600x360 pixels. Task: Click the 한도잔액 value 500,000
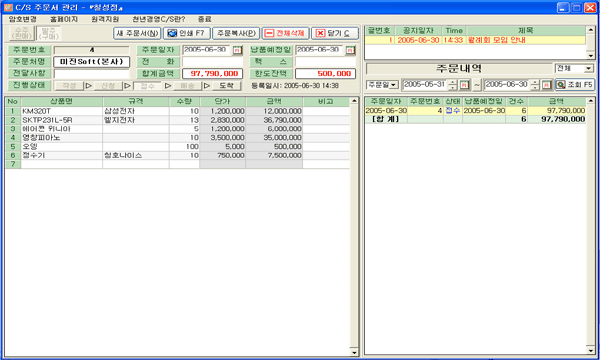click(326, 73)
